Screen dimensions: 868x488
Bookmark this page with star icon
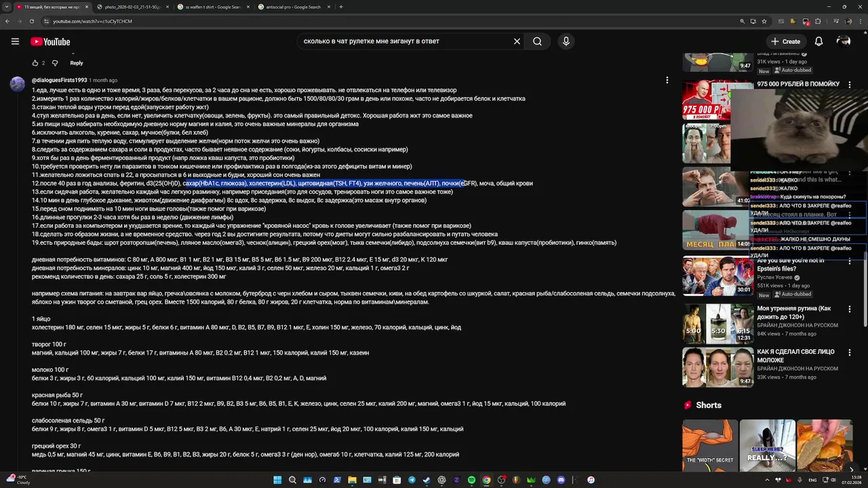click(x=764, y=21)
